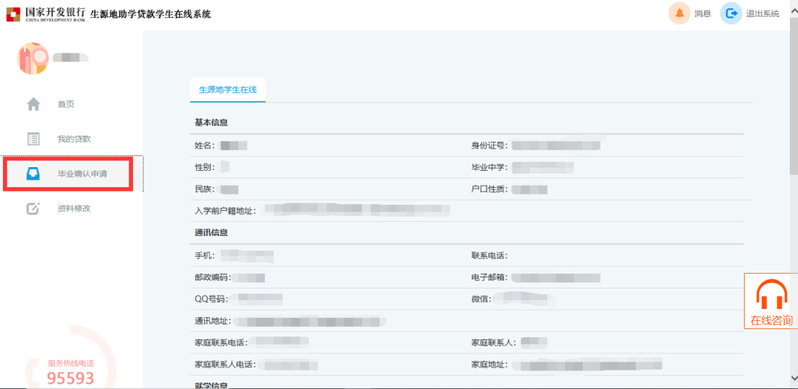Screen dimensions: 798x389
Task: Click the scrollbar down arrow
Action: [x=793, y=377]
